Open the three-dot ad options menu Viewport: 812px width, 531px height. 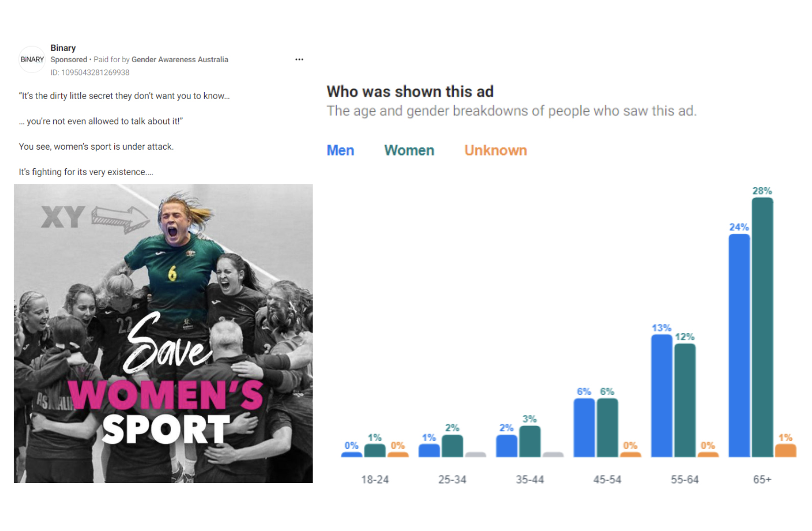(x=299, y=59)
